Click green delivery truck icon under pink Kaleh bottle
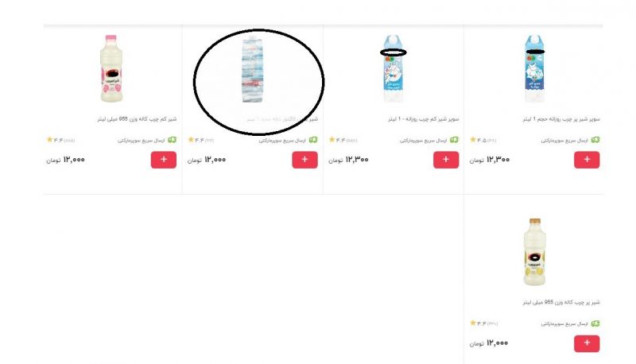 [x=172, y=140]
